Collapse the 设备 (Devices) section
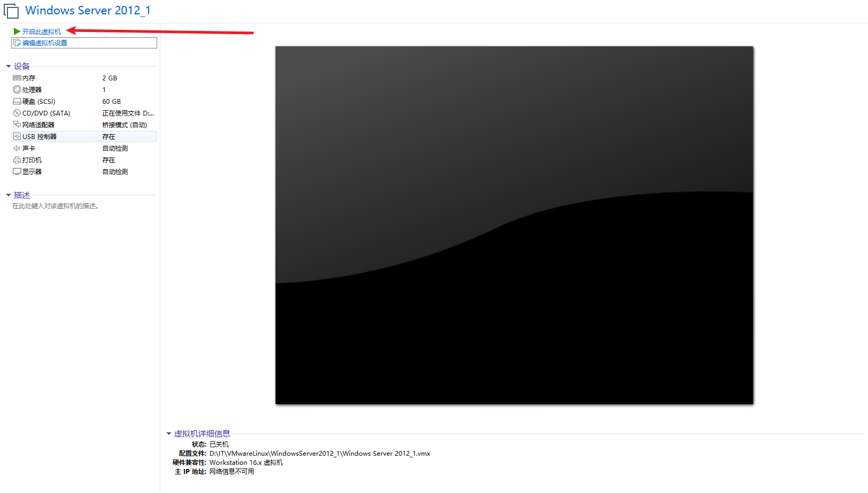 point(7,65)
